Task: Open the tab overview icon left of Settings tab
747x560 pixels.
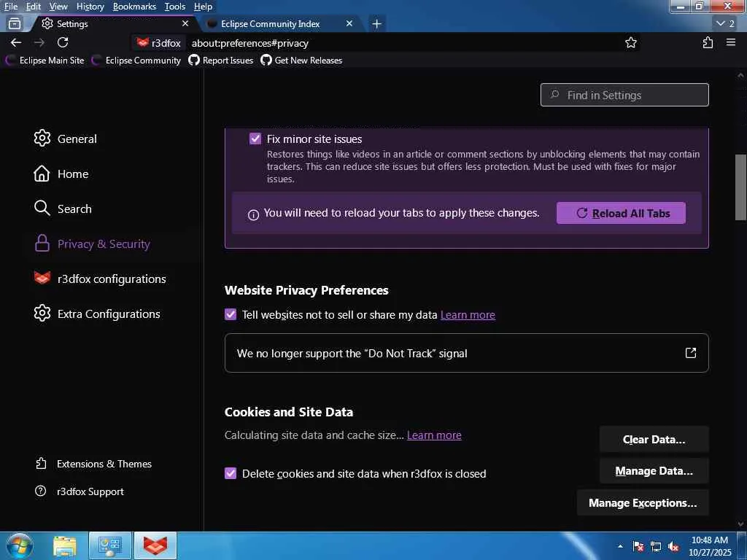Action: [x=15, y=23]
